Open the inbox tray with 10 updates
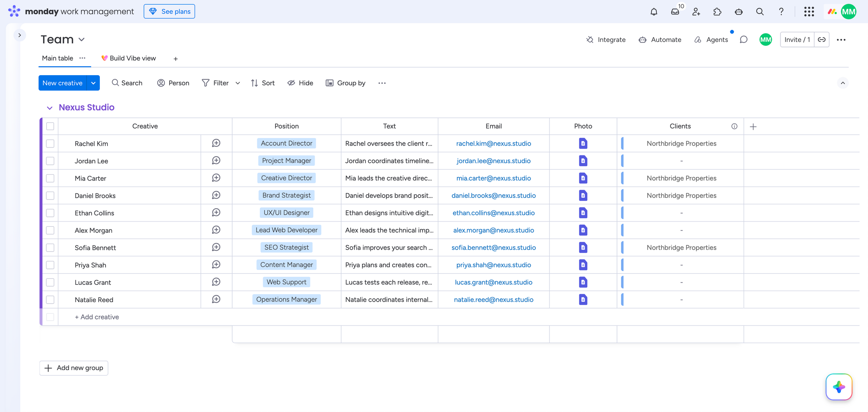This screenshot has height=412, width=868. point(675,12)
